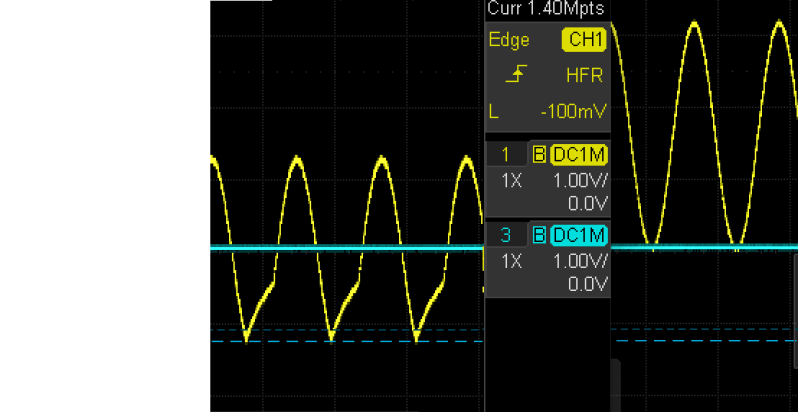Select the CH1 trigger source badge
The width and height of the screenshot is (798, 412).
point(584,40)
